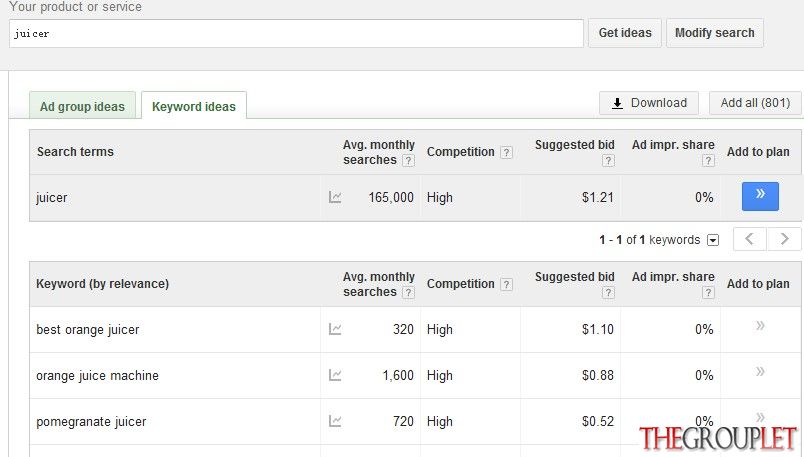Select the Keyword ideas tab
Viewport: 804px width, 457px height.
point(194,106)
